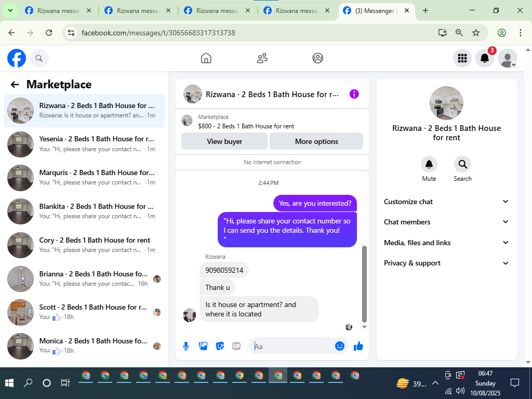Attach a photo with the image icon
The image size is (532, 399).
203,346
